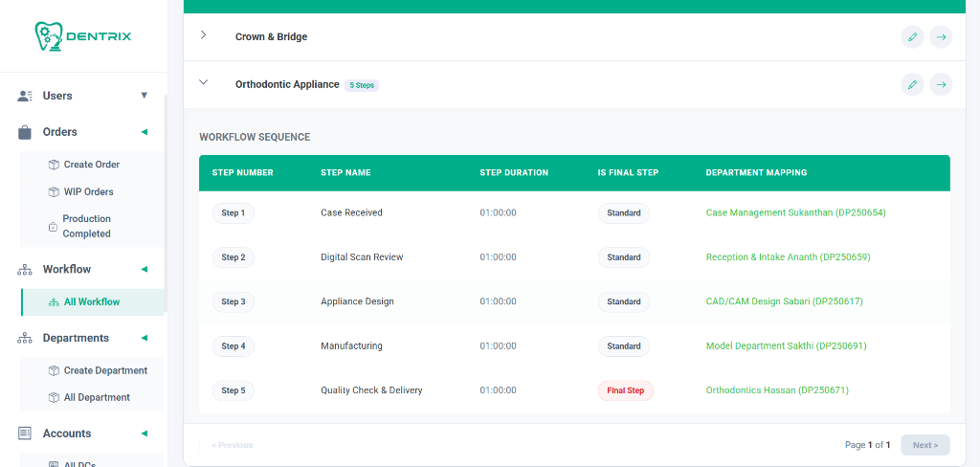Click the Case Received step name
The width and height of the screenshot is (980, 467).
point(351,212)
